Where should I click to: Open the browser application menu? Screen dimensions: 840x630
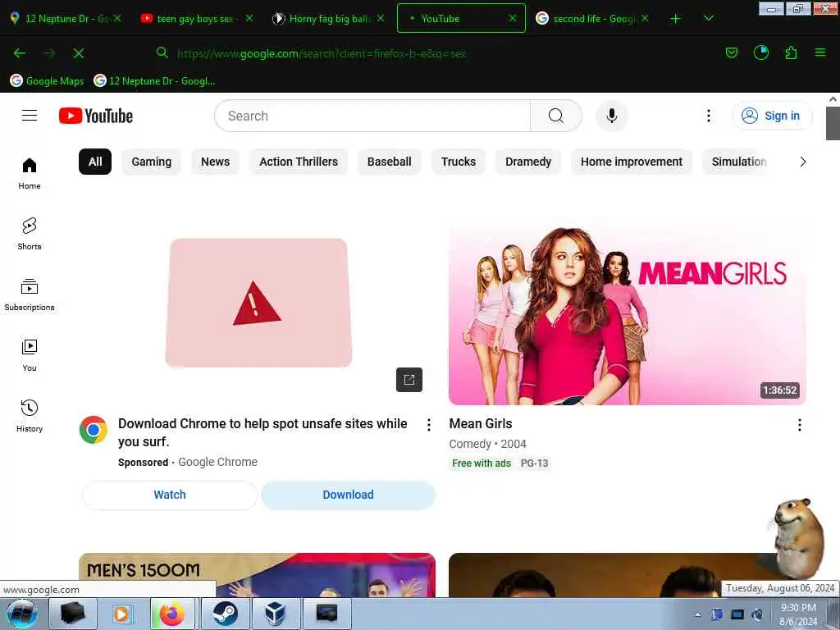820,52
